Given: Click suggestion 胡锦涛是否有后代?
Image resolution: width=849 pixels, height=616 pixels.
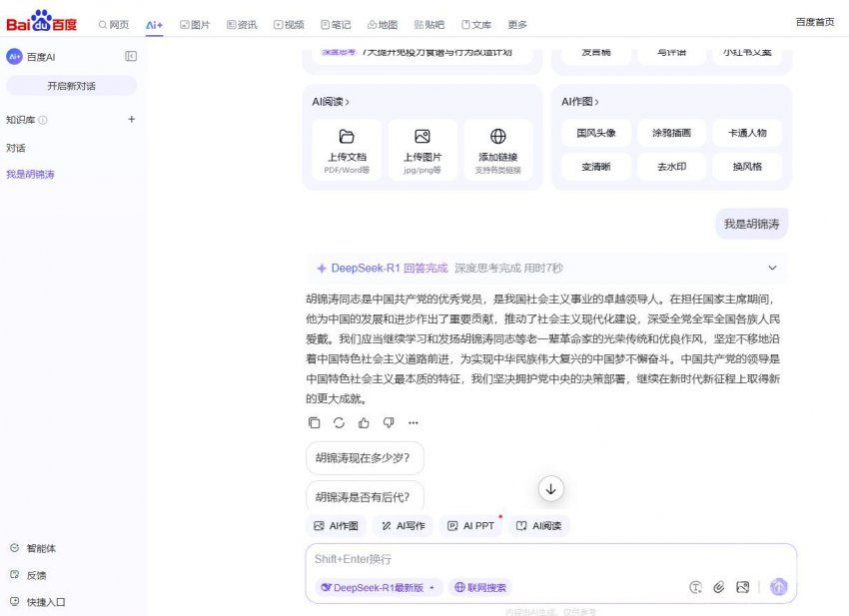Looking at the screenshot, I should click(365, 496).
